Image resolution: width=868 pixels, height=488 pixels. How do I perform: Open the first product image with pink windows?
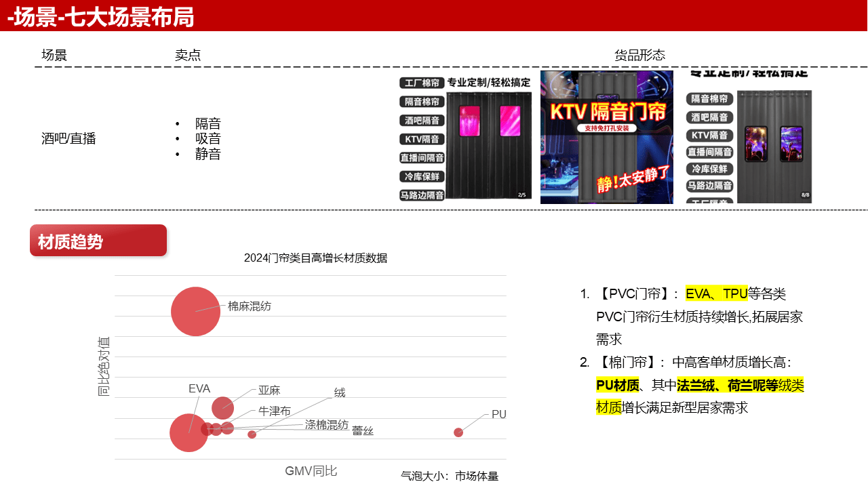[x=465, y=138]
